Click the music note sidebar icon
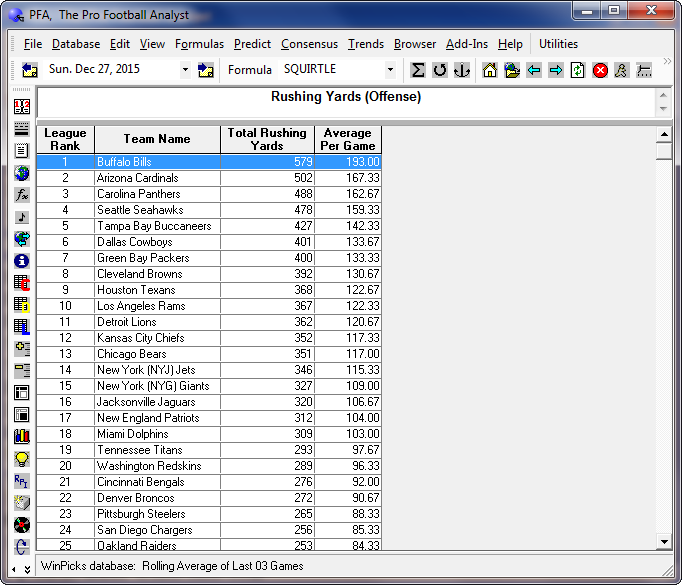 (x=22, y=217)
